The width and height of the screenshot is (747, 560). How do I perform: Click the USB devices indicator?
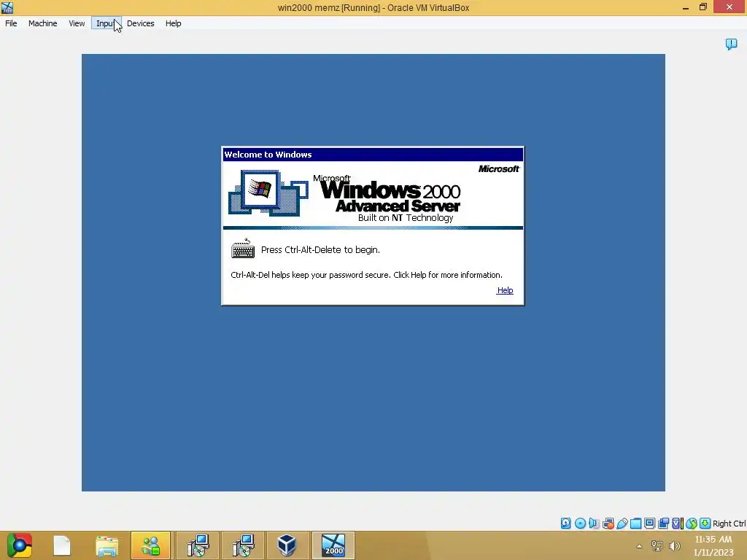622,524
